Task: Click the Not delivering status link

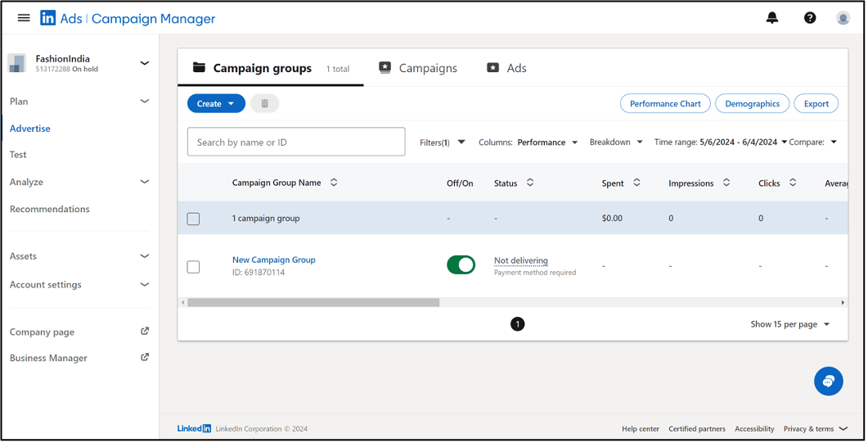Action: (522, 261)
